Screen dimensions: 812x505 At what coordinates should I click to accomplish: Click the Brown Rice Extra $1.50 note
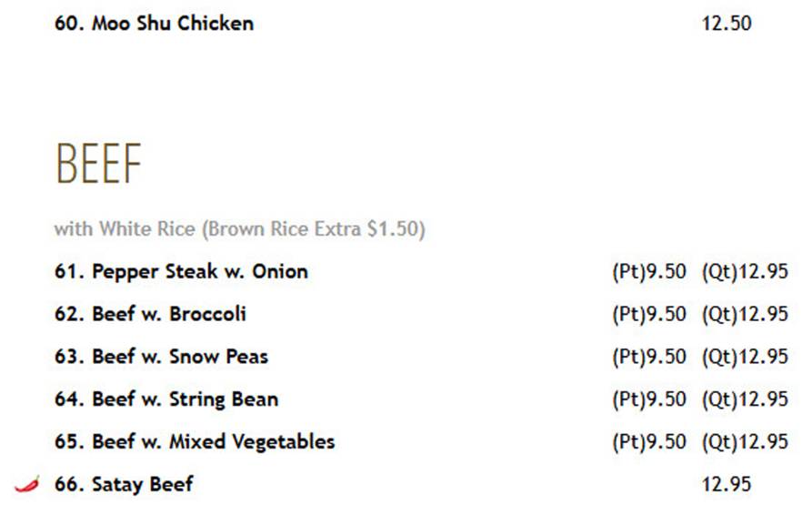(314, 229)
